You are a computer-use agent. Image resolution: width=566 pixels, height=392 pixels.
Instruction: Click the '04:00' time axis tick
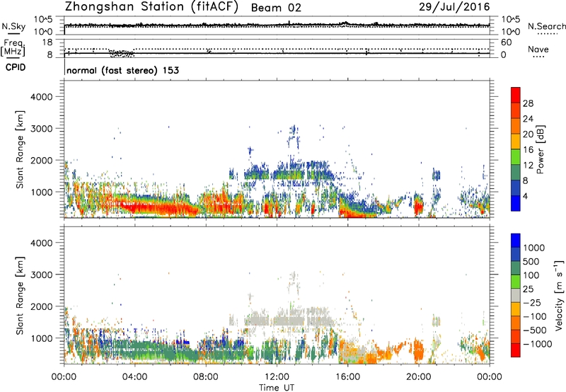134,377
